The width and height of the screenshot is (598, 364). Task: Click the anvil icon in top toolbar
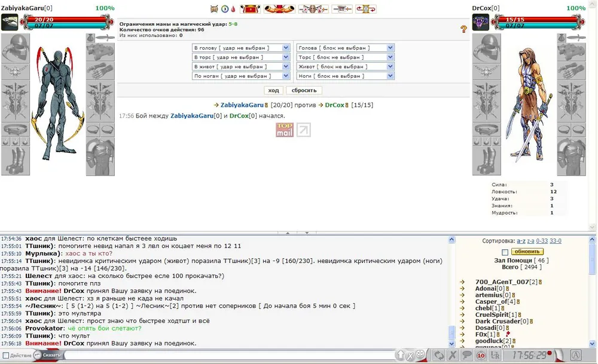click(x=342, y=9)
